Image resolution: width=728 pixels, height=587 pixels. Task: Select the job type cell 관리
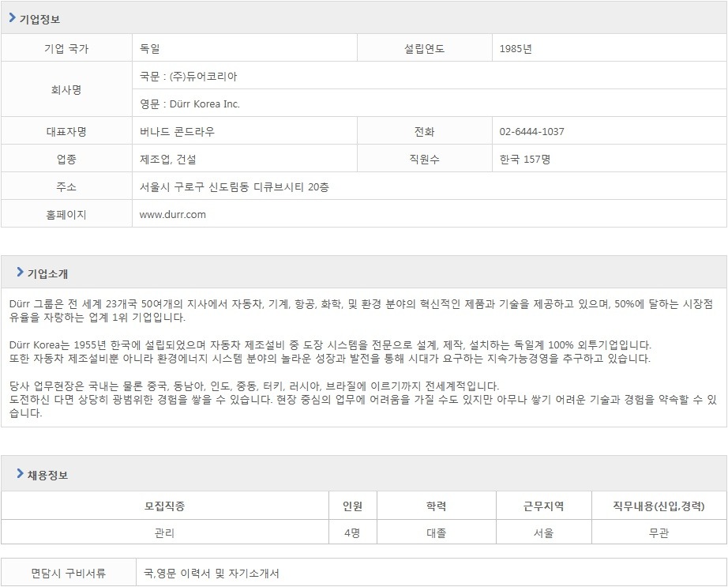pos(165,532)
